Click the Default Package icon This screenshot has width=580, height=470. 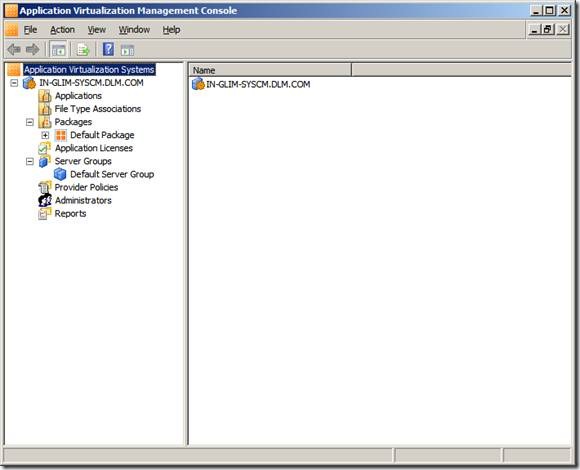pyautogui.click(x=61, y=135)
